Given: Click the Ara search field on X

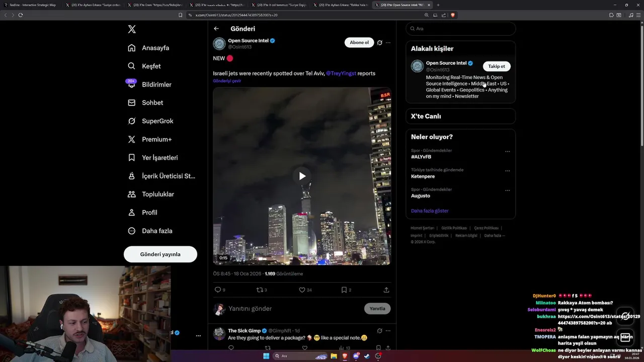Looking at the screenshot, I should [460, 29].
